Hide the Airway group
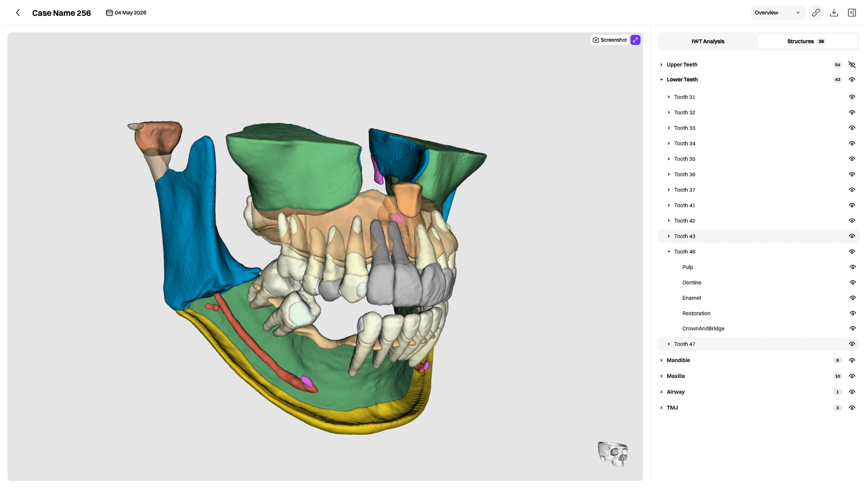This screenshot has height=488, width=868. pyautogui.click(x=852, y=392)
